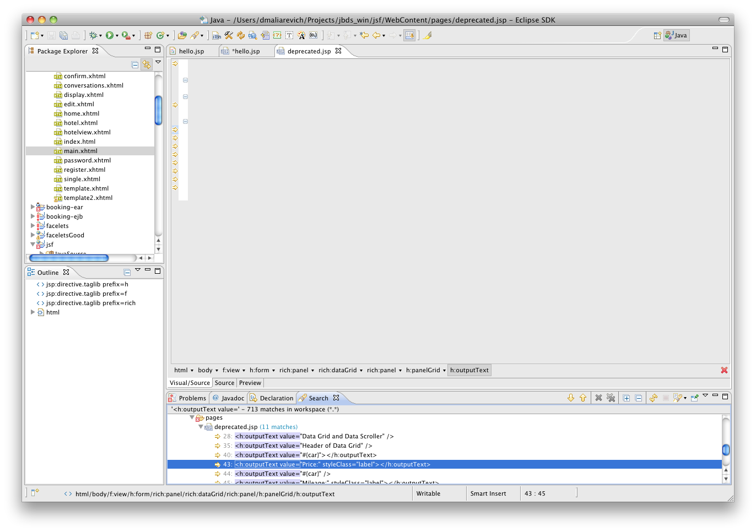This screenshot has width=756, height=532.
Task: Click the Debug bug icon in the toolbar
Action: [x=93, y=35]
